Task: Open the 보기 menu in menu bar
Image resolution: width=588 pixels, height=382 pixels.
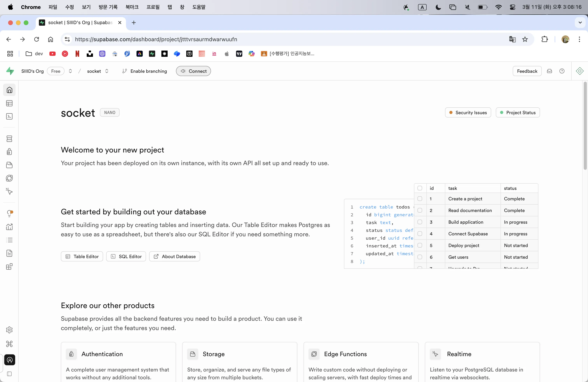Action: point(86,7)
